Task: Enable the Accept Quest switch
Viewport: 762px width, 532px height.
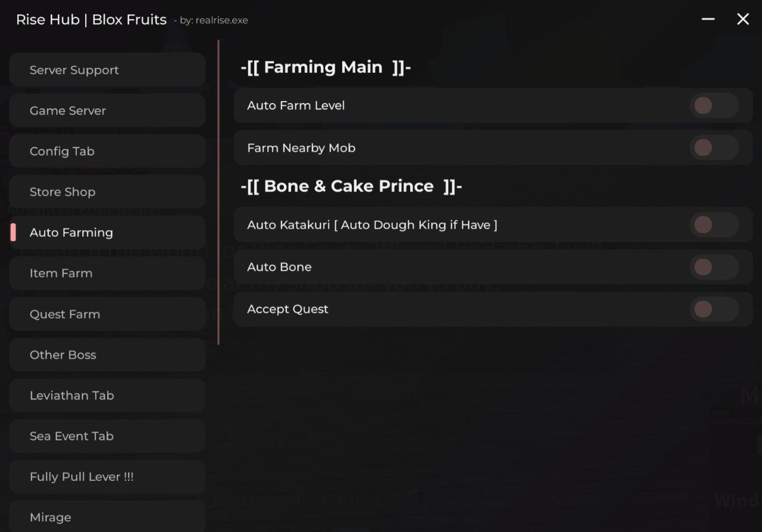Action: click(714, 309)
